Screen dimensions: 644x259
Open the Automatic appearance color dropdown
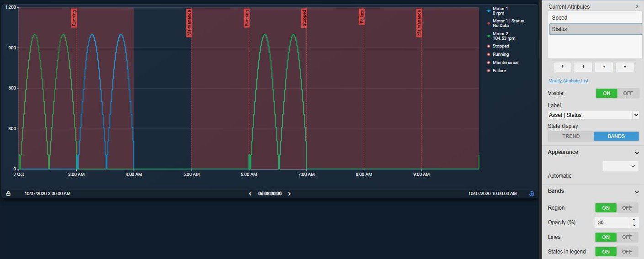[620, 166]
